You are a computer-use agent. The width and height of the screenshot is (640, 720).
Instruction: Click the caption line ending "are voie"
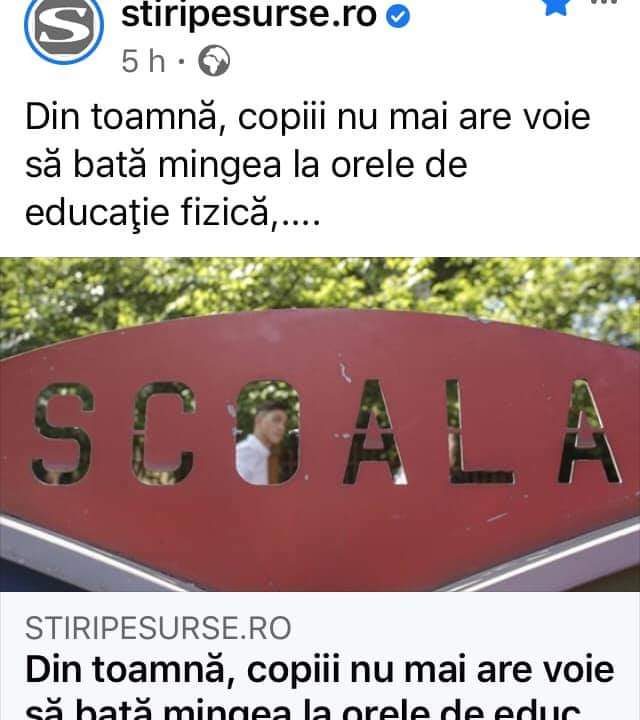coord(308,118)
